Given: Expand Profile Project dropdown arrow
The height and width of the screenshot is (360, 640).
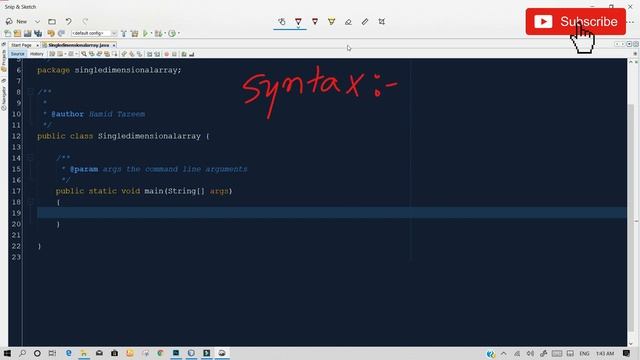Looking at the screenshot, I should tap(179, 33).
